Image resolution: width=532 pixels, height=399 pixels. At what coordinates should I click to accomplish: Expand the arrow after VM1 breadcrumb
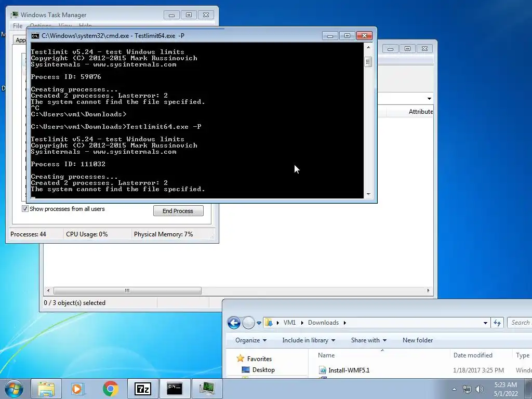[302, 323]
